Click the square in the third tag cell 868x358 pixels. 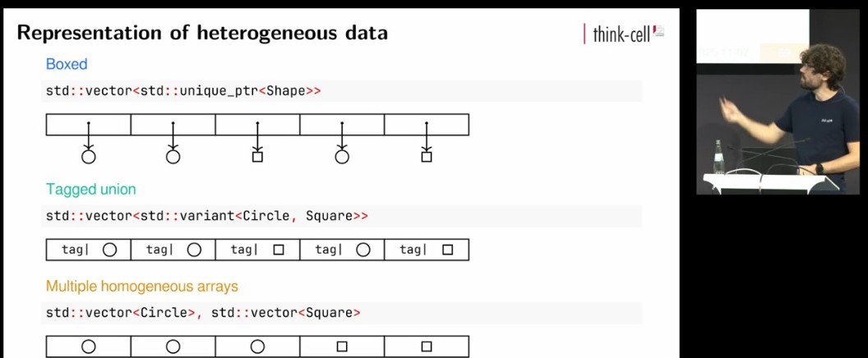[x=279, y=250]
